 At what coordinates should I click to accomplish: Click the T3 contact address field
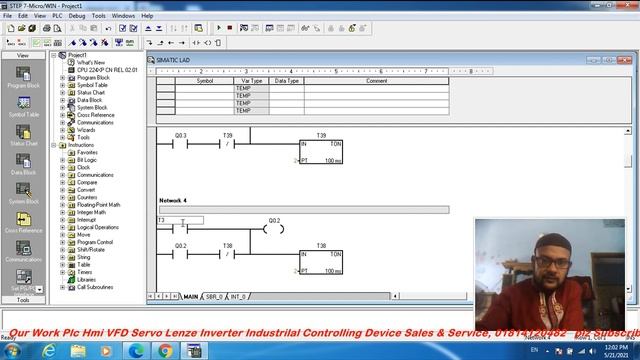pos(180,220)
